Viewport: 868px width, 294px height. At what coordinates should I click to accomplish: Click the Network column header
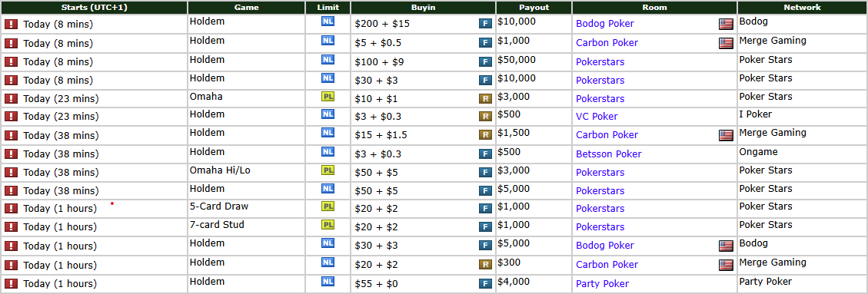coord(802,7)
